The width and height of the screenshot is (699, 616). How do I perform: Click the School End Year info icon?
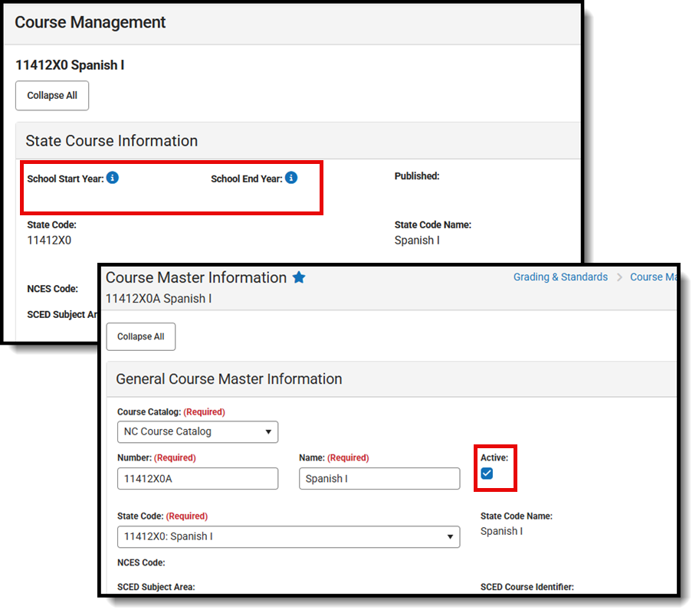[x=290, y=177]
